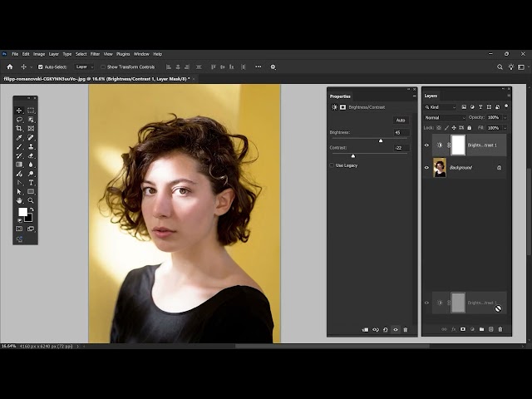The image size is (532, 399).
Task: Open the search icon at top right
Action: click(x=500, y=66)
